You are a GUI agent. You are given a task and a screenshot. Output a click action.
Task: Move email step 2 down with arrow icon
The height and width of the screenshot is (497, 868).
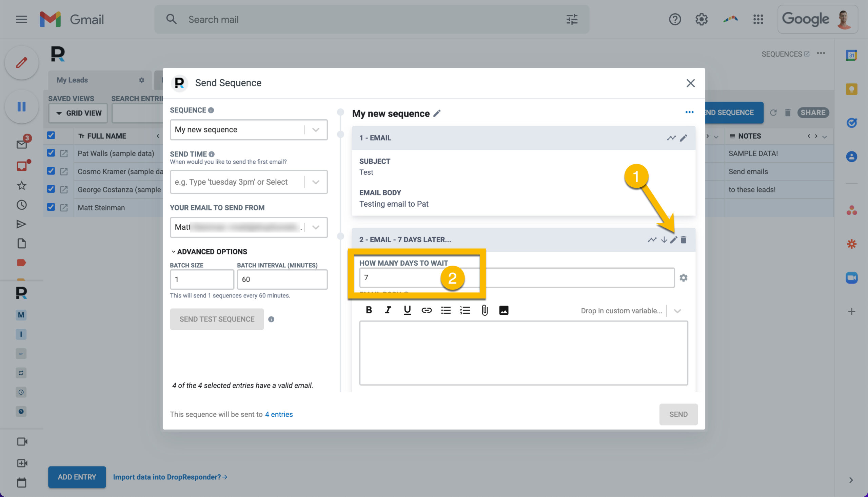click(664, 240)
